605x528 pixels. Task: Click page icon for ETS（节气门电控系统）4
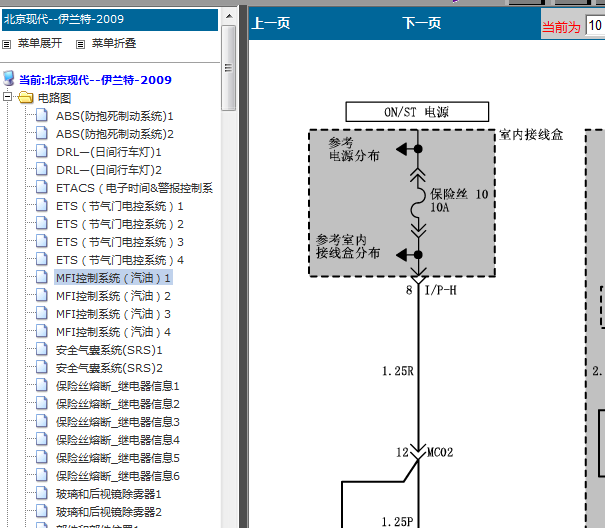(x=42, y=259)
